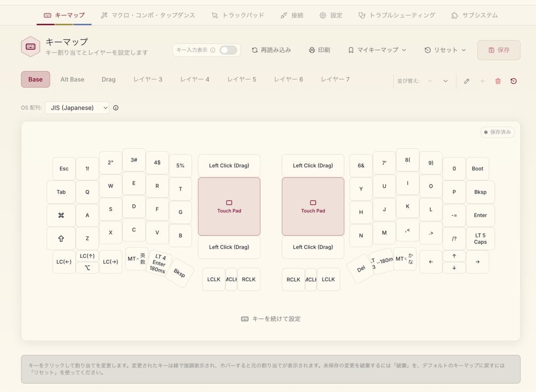Select the MT 英数 key
Image resolution: width=536 pixels, height=392 pixels.
click(x=137, y=259)
